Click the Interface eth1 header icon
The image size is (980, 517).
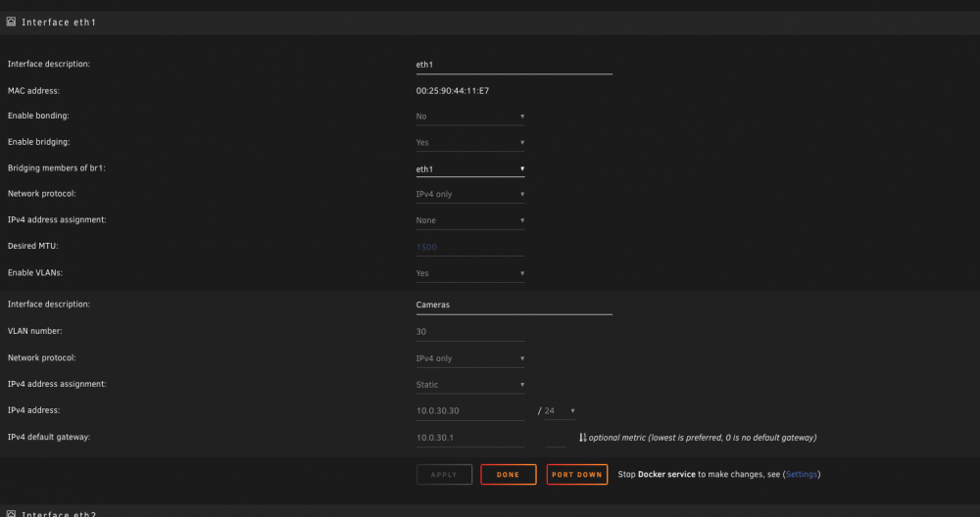[x=11, y=22]
